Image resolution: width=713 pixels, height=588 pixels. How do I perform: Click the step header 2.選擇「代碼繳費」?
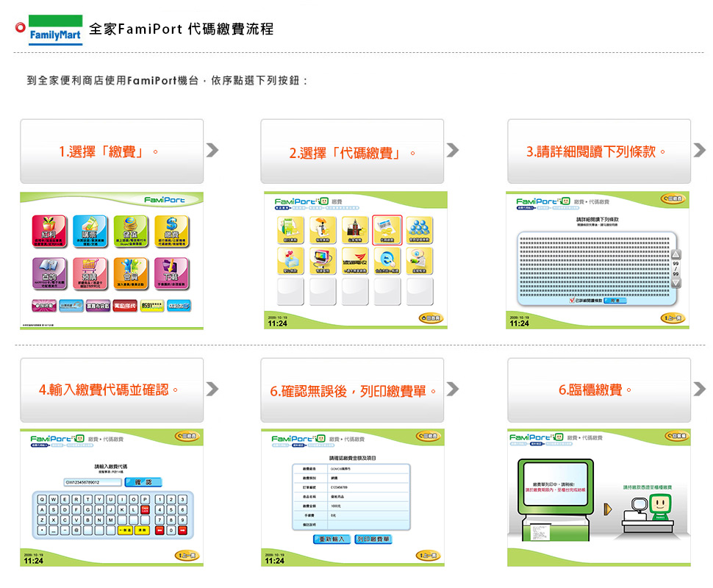pyautogui.click(x=352, y=152)
